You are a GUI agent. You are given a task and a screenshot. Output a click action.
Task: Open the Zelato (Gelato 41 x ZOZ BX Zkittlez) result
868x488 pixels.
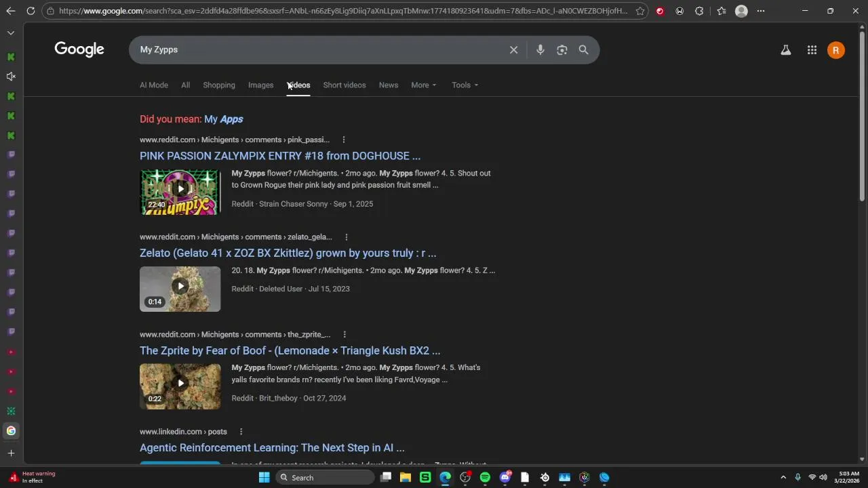click(288, 253)
